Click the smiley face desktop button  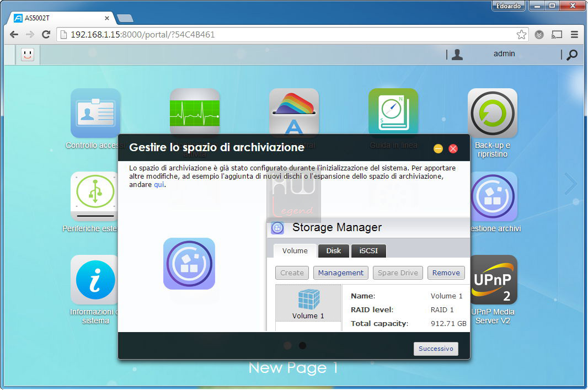tap(28, 55)
